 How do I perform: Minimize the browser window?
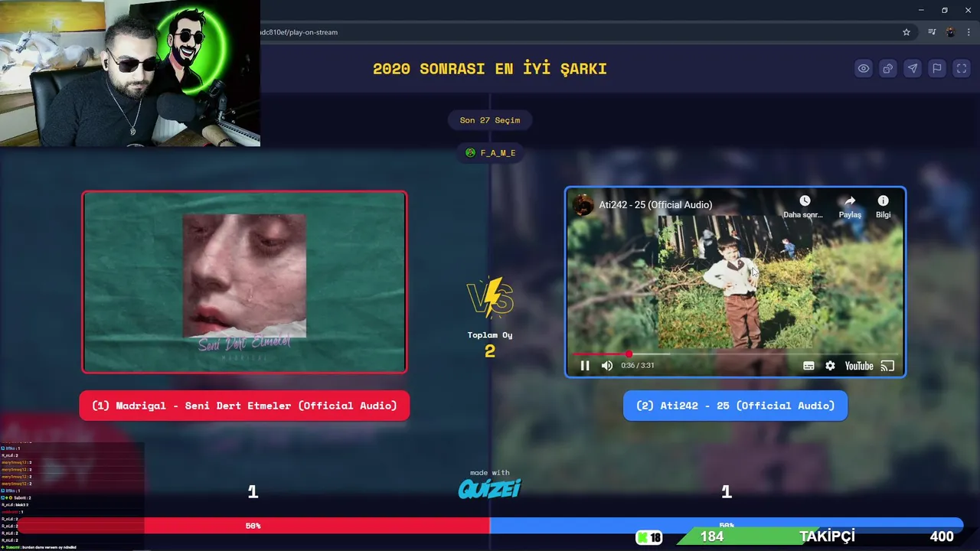(x=920, y=10)
